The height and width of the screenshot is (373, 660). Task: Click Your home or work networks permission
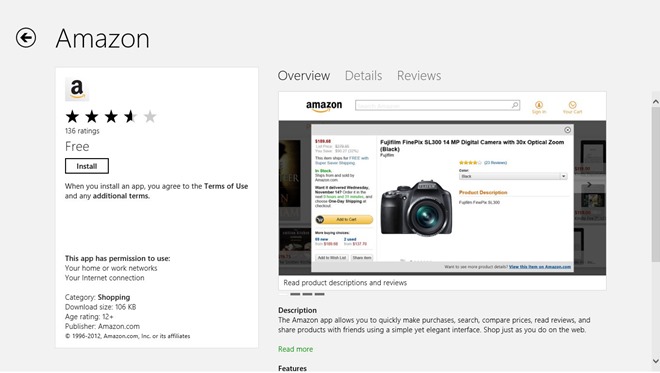click(111, 268)
